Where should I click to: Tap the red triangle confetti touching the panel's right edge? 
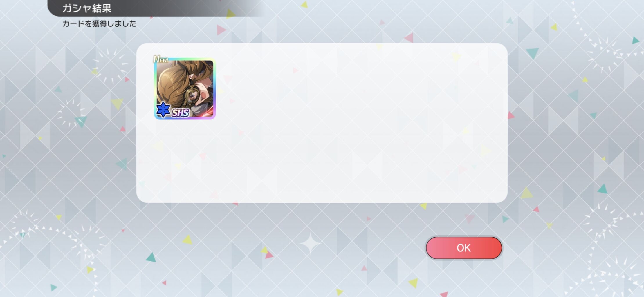[x=511, y=115]
